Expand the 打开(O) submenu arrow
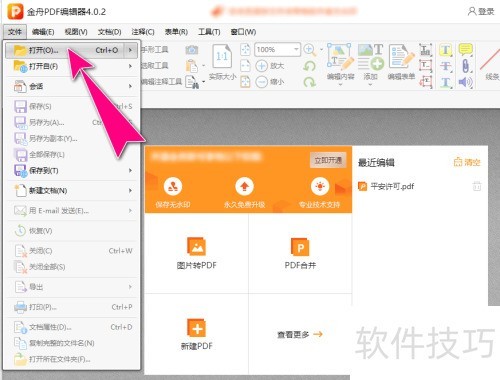This screenshot has height=380, width=500. click(130, 50)
